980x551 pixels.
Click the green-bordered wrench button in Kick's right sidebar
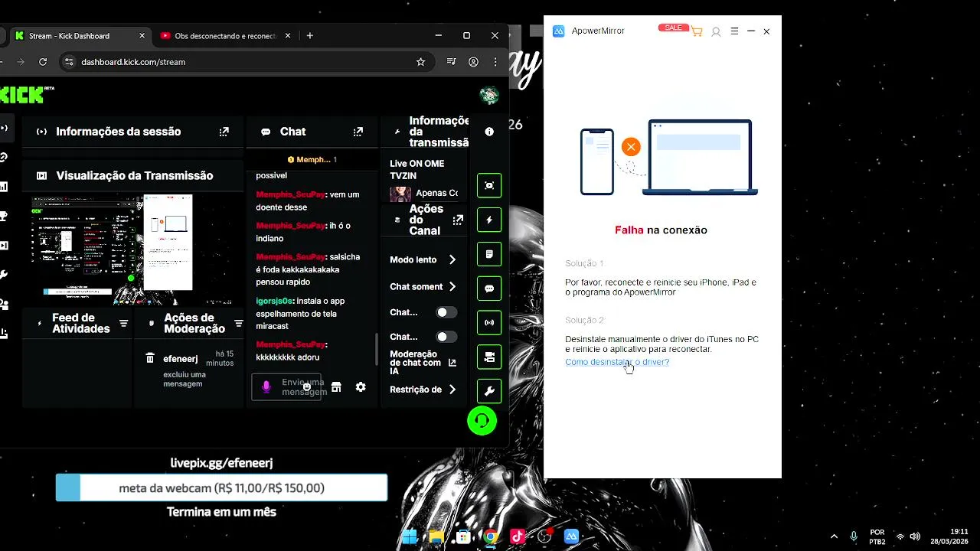(489, 391)
